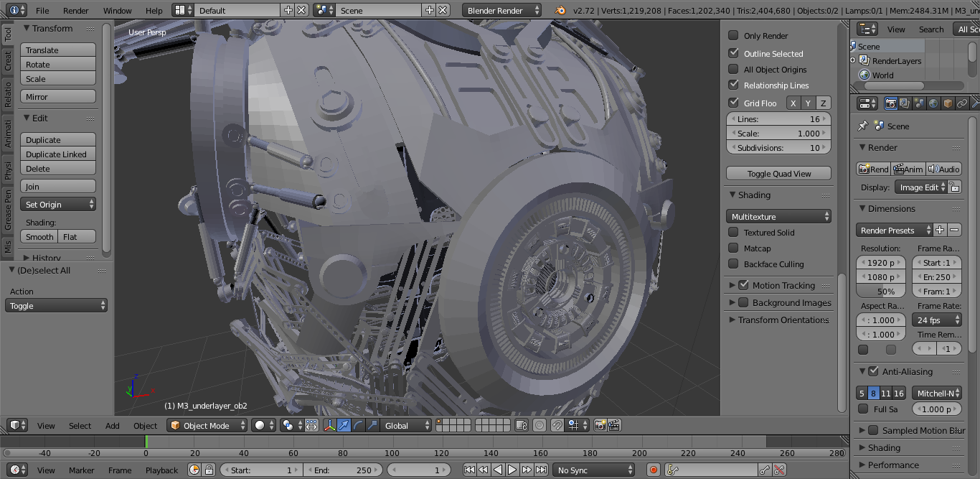Enable the Only Render checkbox
This screenshot has width=980, height=479.
[x=733, y=35]
